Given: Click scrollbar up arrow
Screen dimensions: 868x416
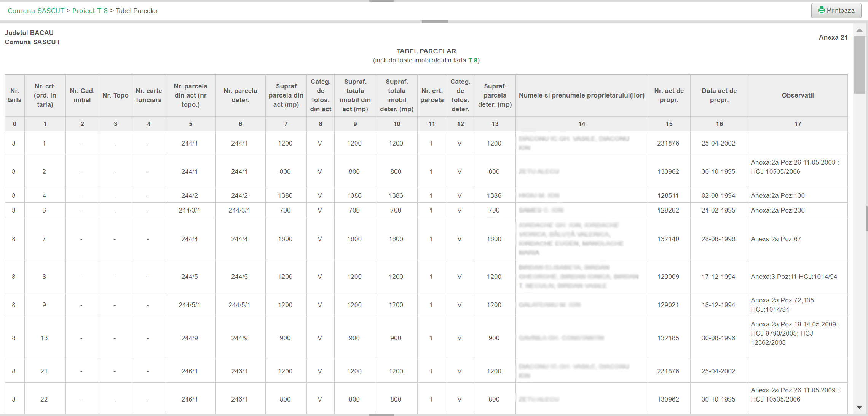Looking at the screenshot, I should 859,30.
